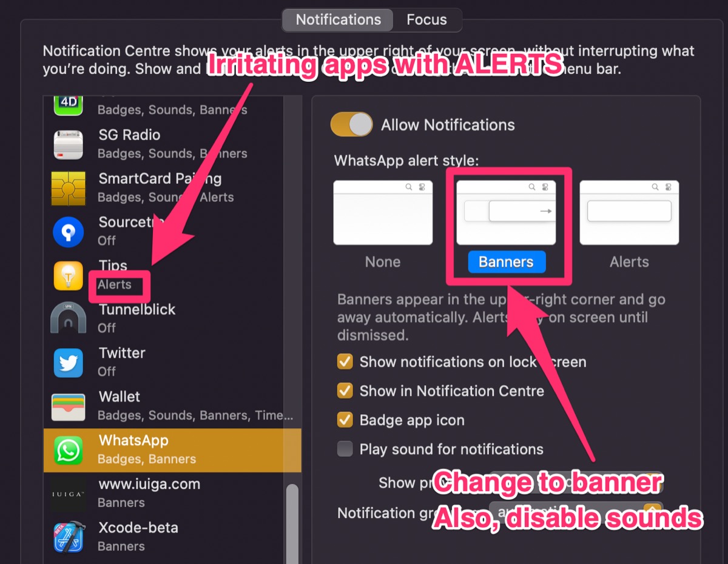Uncheck Badge app icon
This screenshot has height=564, width=728.
tap(345, 420)
